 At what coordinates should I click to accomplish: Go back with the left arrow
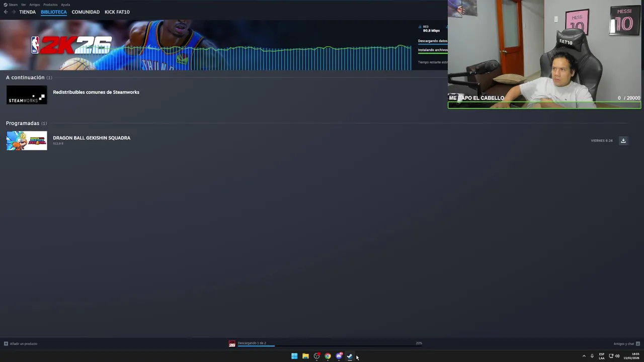(6, 12)
